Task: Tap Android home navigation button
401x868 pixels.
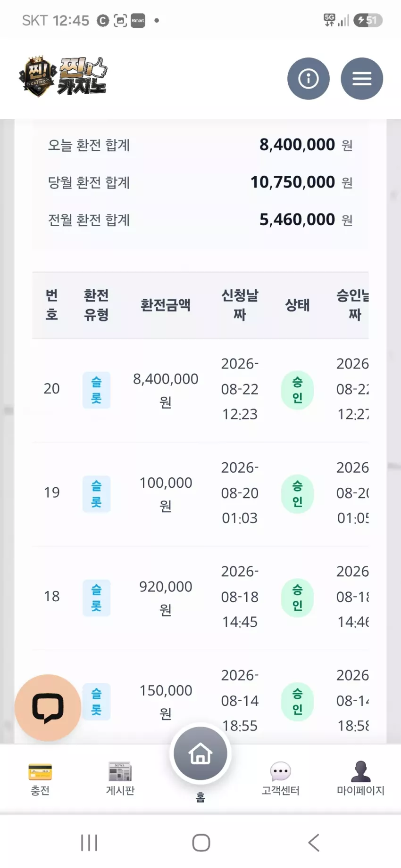Action: pos(201,843)
